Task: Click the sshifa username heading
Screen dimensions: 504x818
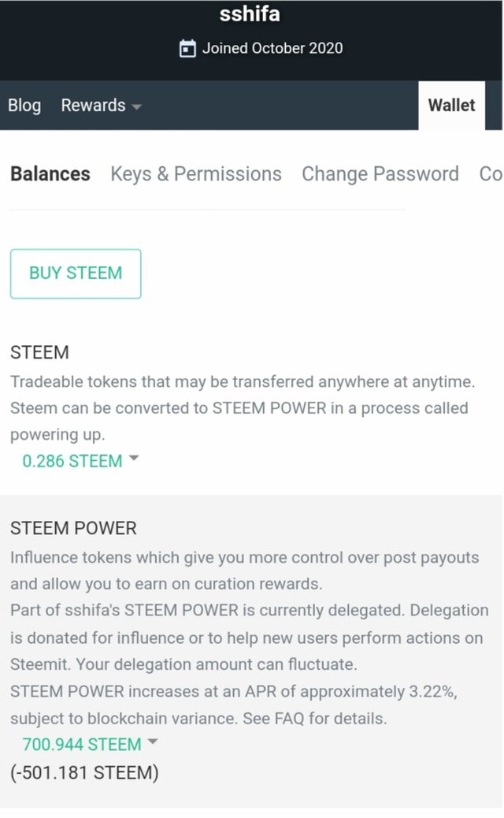Action: click(249, 15)
